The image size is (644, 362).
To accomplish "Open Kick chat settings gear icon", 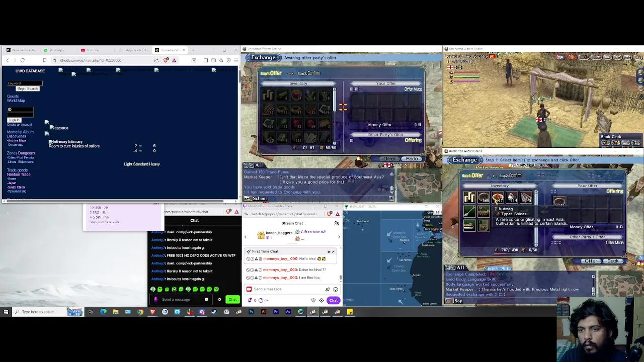I will click(219, 300).
